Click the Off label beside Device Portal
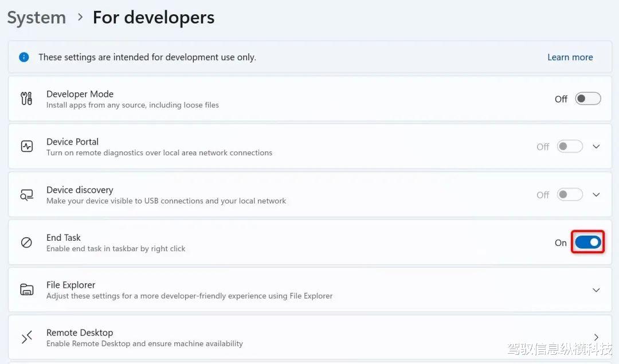Image resolution: width=619 pixels, height=364 pixels. (543, 147)
